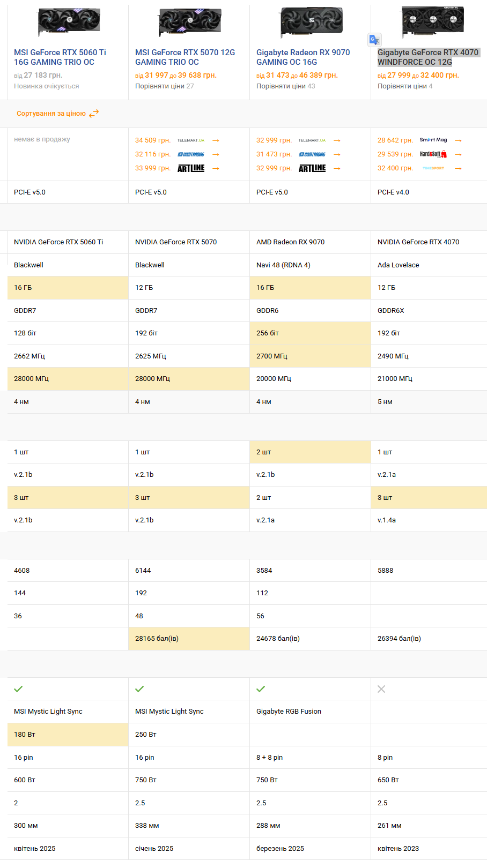The image size is (487, 868).
Task: Select the highlighted 256 біт cell
Action: (311, 333)
